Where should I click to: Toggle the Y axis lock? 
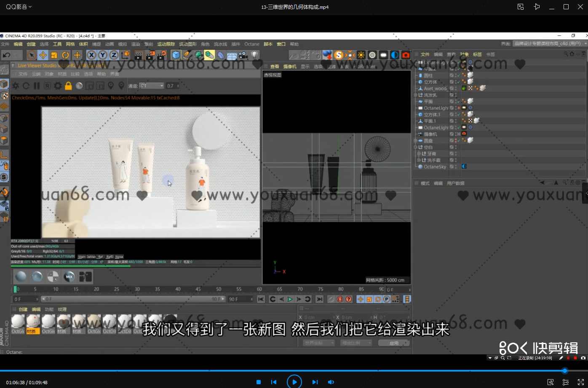tap(102, 55)
